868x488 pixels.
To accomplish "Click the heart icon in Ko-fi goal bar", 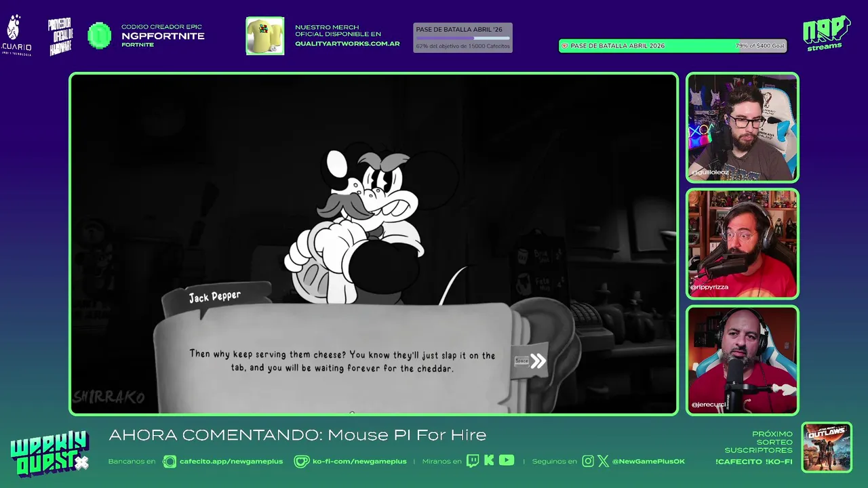I will click(564, 46).
